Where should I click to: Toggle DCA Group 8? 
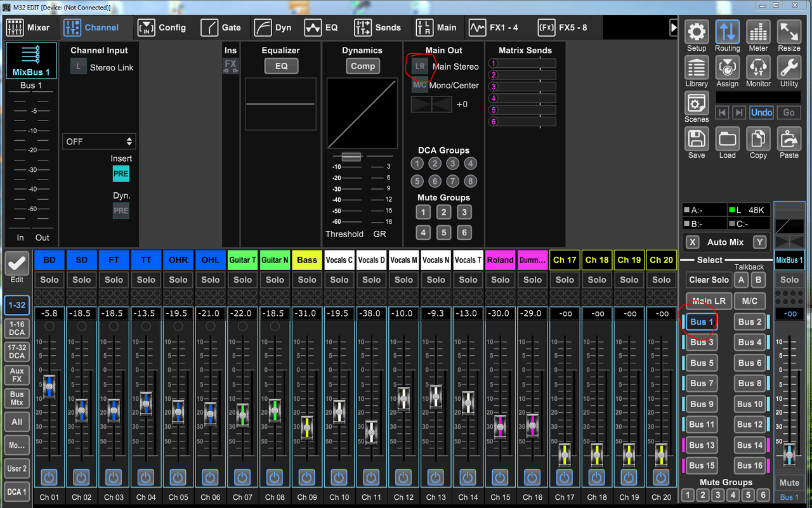[470, 181]
